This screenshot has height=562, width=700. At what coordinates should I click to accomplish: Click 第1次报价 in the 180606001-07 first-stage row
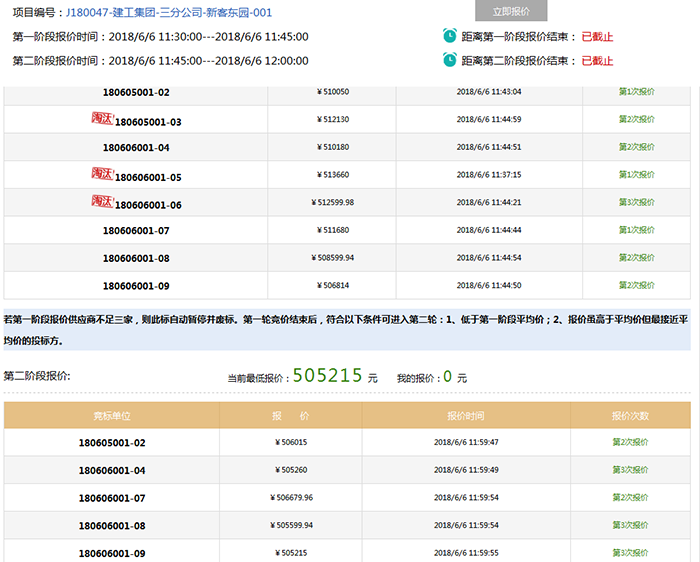(637, 230)
